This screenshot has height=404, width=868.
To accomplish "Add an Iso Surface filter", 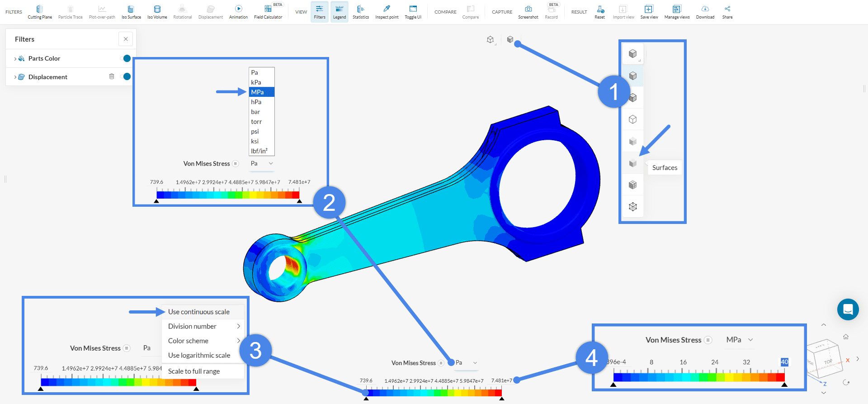I will click(131, 12).
